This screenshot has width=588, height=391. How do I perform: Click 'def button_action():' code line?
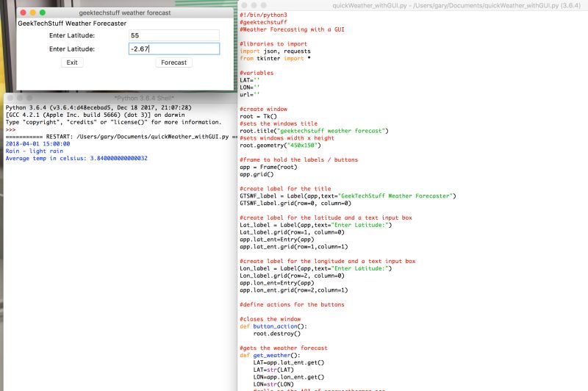tap(273, 326)
